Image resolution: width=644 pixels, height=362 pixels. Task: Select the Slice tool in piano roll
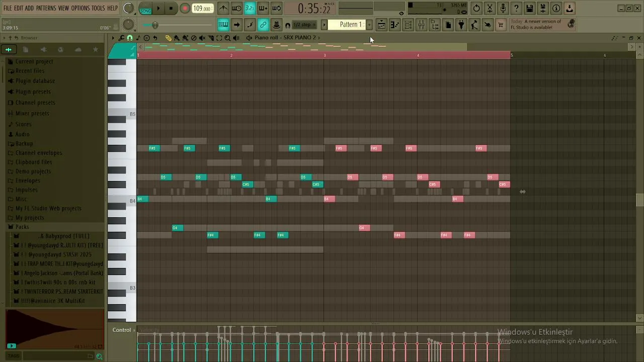pyautogui.click(x=211, y=38)
